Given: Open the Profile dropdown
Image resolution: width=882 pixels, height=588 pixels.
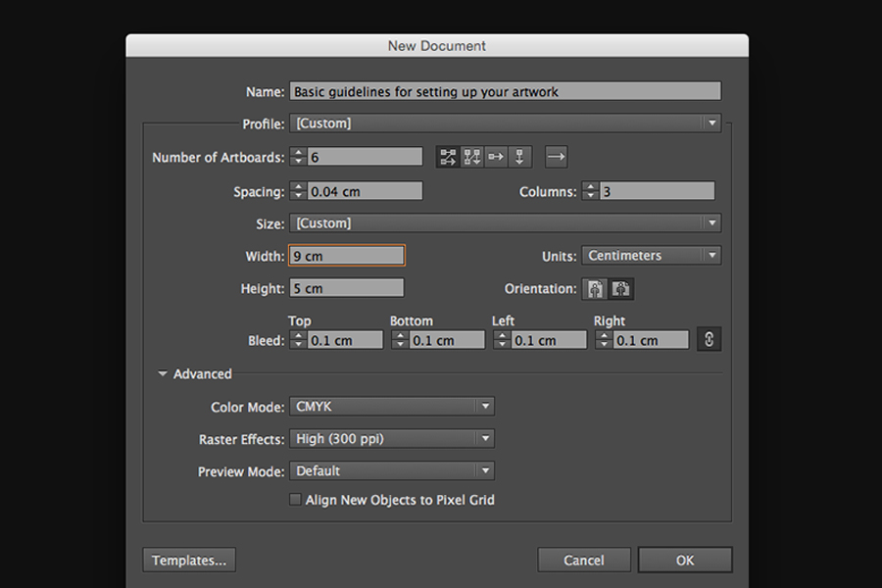Looking at the screenshot, I should (x=505, y=122).
